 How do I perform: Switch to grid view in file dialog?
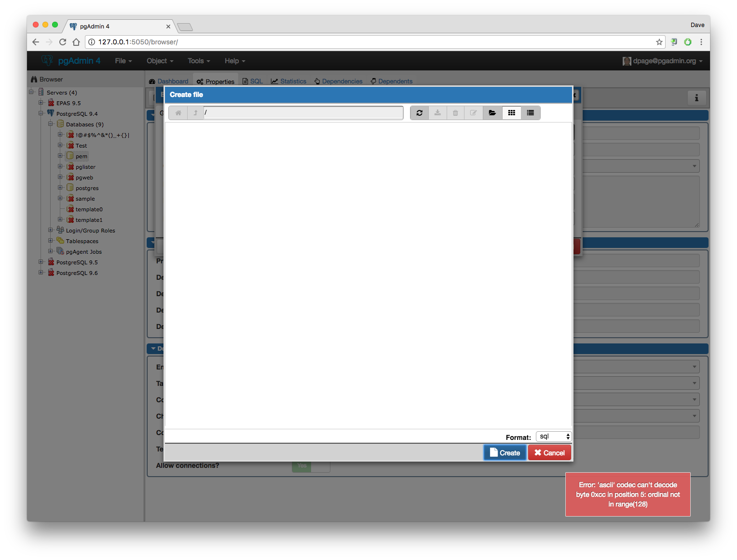tap(511, 113)
